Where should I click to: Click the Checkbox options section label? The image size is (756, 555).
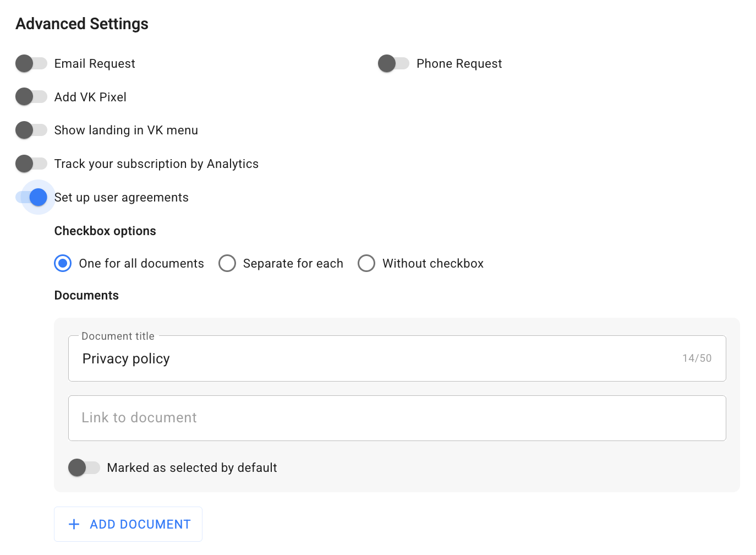click(x=105, y=231)
